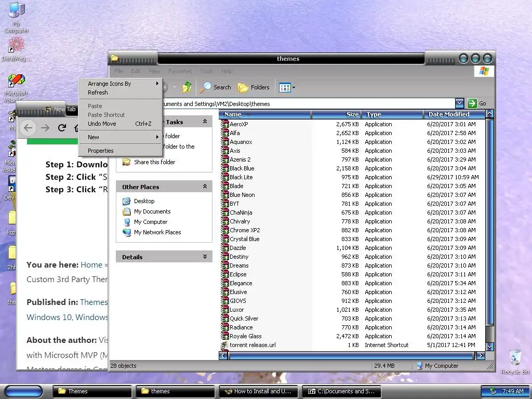Sort files by Name column header

(x=265, y=114)
